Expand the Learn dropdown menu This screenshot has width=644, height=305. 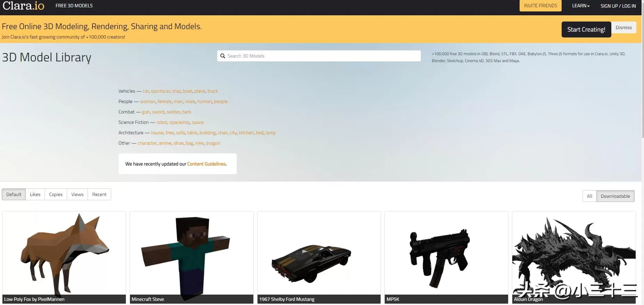tap(581, 6)
